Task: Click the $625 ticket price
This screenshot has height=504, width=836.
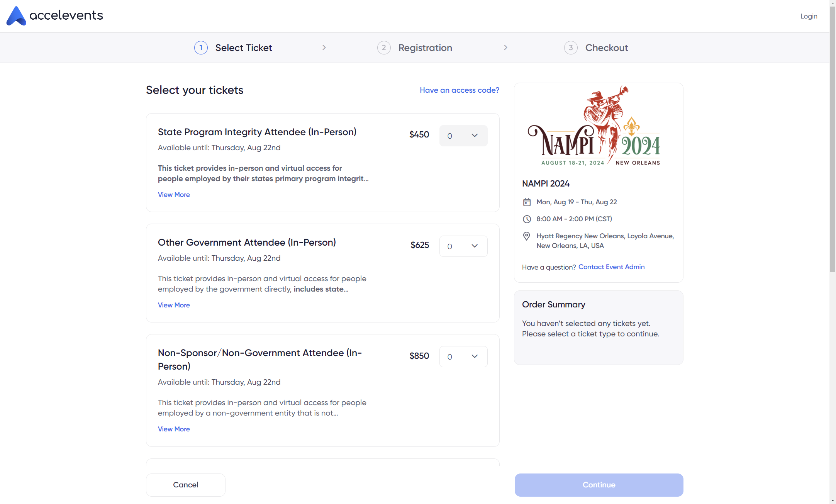Action: (420, 245)
